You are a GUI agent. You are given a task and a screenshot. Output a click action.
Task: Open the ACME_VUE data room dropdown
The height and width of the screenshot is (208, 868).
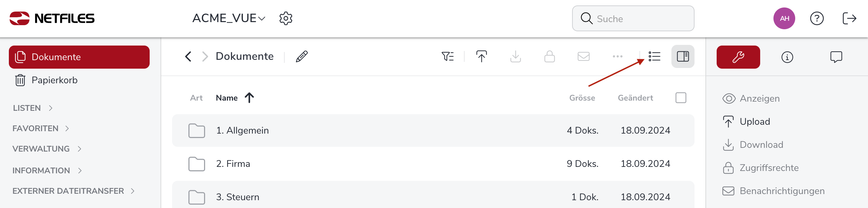point(229,18)
